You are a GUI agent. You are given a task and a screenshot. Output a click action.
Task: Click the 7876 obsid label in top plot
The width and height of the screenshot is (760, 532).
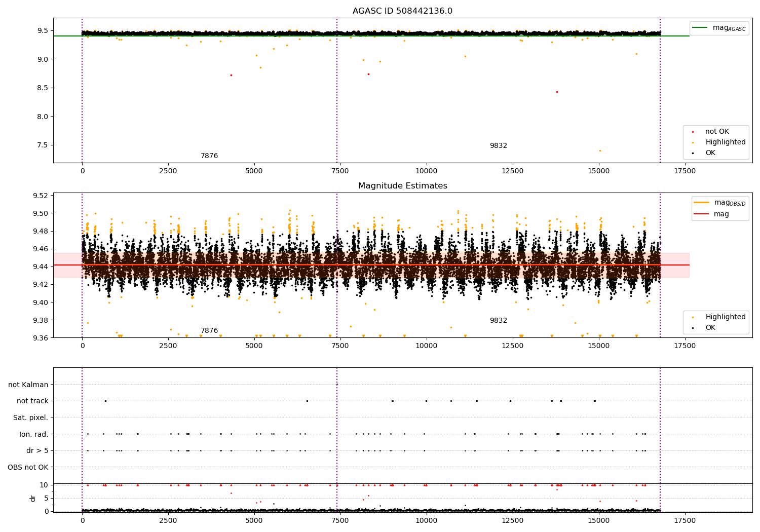pyautogui.click(x=209, y=156)
